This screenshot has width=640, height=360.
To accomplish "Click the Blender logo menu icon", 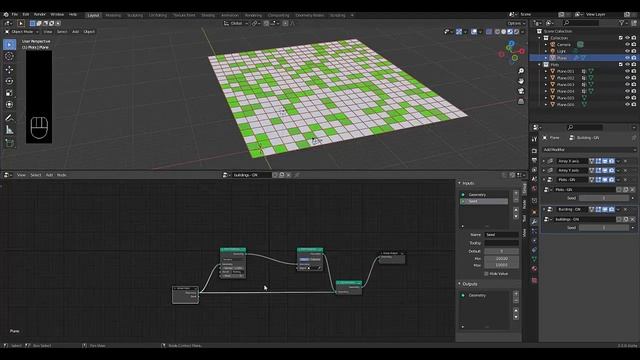I will (6, 15).
